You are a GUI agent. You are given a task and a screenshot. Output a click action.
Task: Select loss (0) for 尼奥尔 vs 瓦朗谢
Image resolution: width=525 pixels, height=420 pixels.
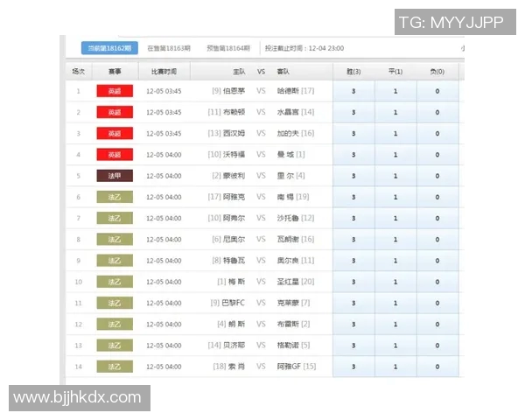click(x=437, y=240)
